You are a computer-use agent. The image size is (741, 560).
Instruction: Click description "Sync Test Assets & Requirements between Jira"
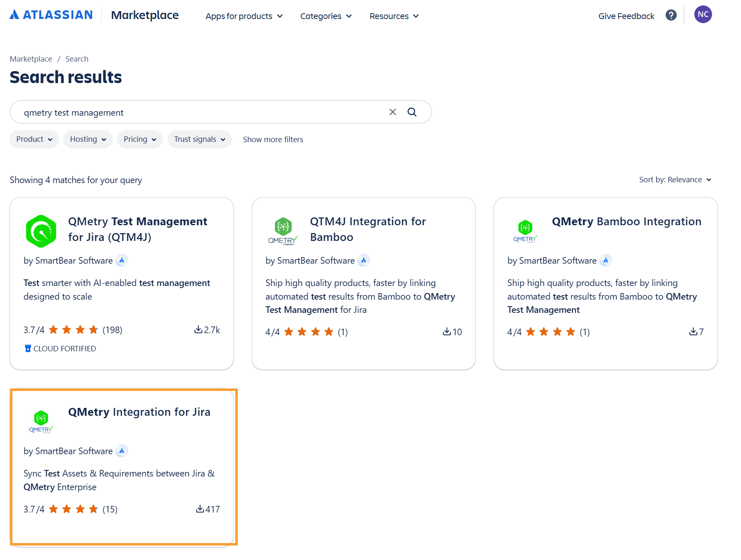(119, 480)
